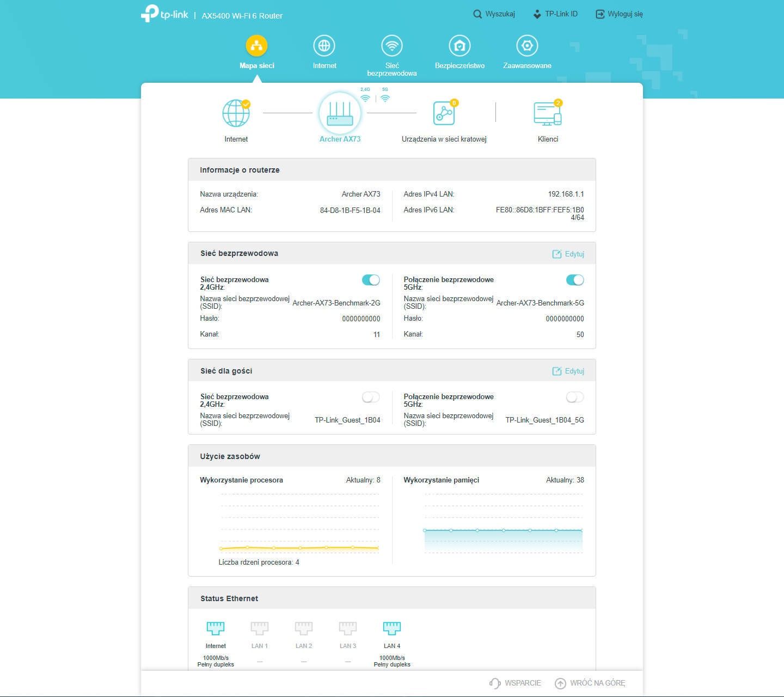Click the MAC address 84-D8-1B-F5-1B-04
Image resolution: width=784 pixels, height=697 pixels.
click(x=350, y=210)
